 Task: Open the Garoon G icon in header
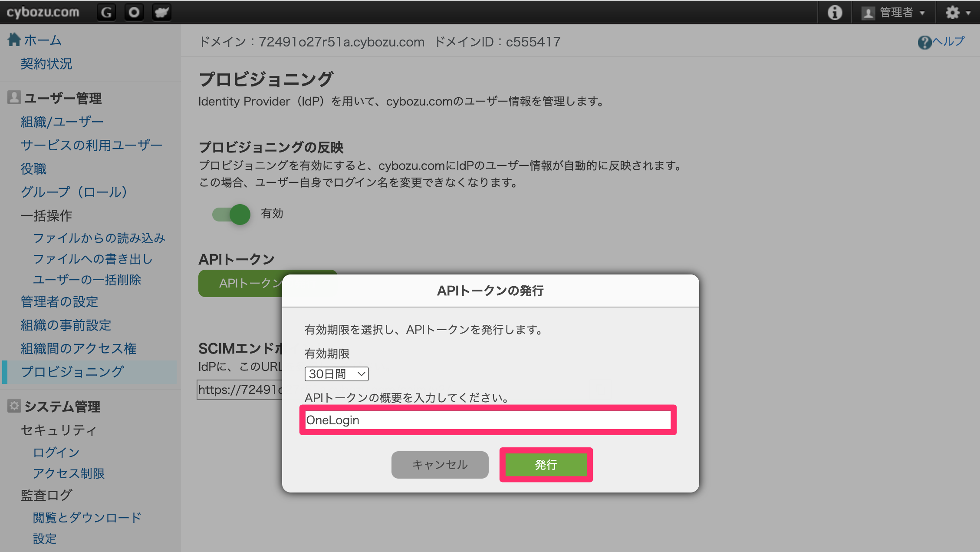106,12
